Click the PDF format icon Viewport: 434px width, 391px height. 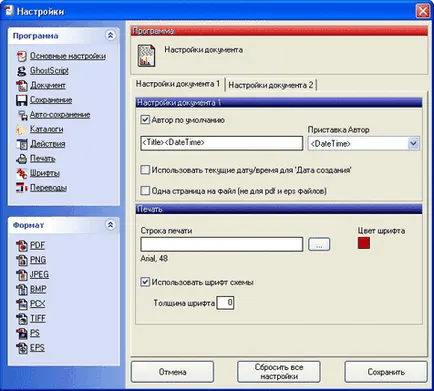click(22, 246)
